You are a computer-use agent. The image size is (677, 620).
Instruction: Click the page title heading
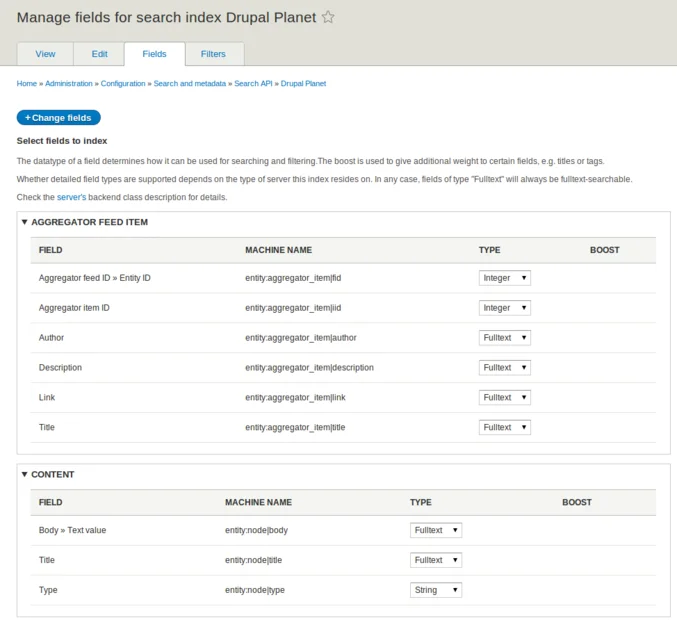click(x=167, y=17)
